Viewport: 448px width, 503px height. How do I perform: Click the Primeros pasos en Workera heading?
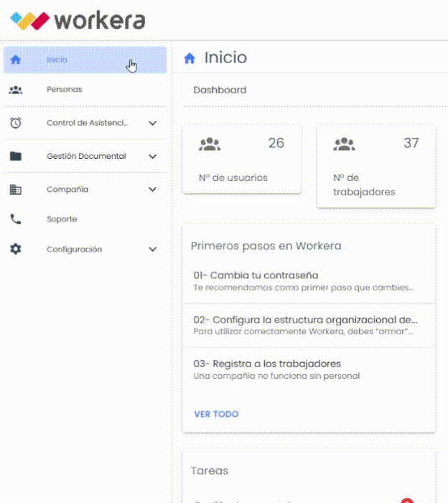(266, 246)
